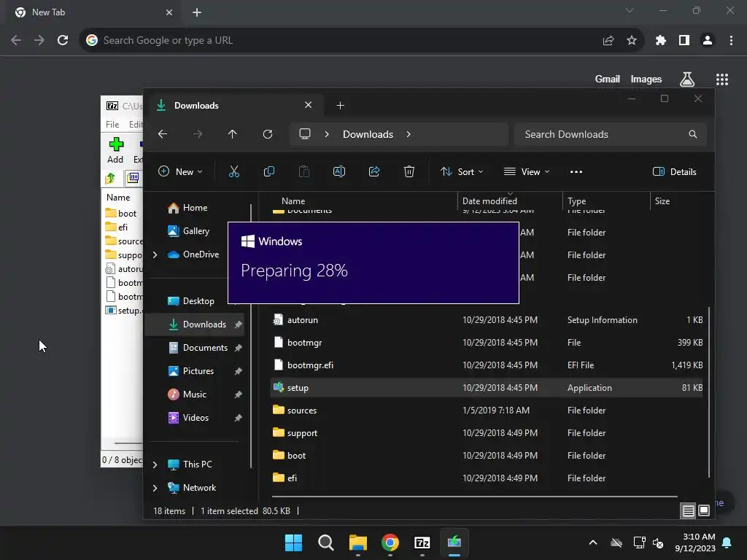Click the Rename icon in Explorer toolbar

pos(338,171)
